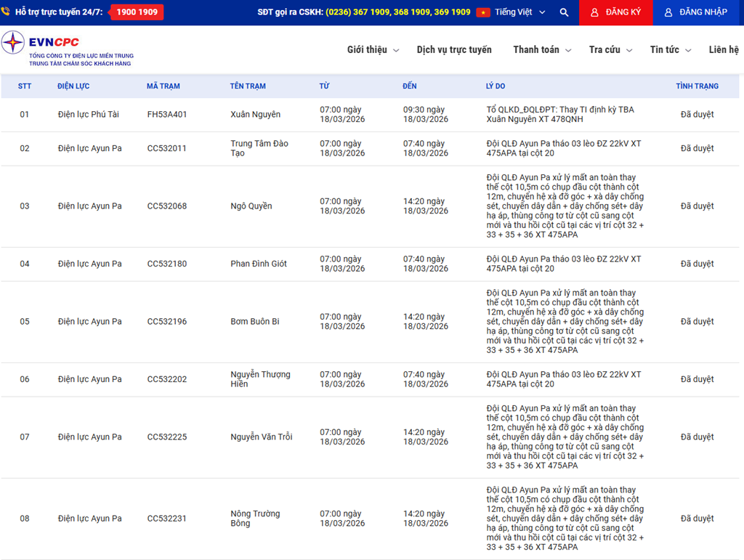Click the MÃ TRẠM column header
The width and height of the screenshot is (744, 560).
pyautogui.click(x=163, y=86)
